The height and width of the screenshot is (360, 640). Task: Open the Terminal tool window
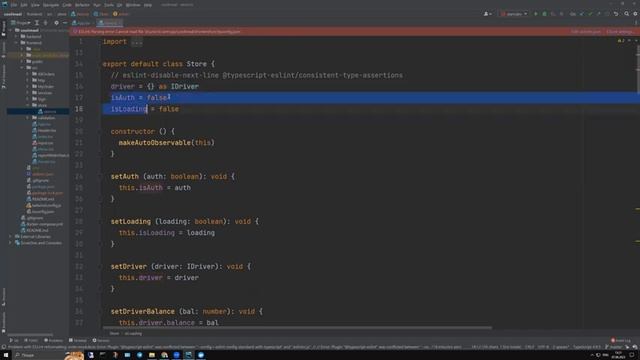(78, 340)
